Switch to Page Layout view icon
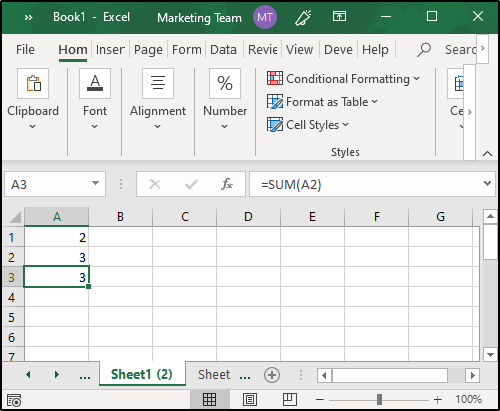The image size is (500, 411). point(250,399)
